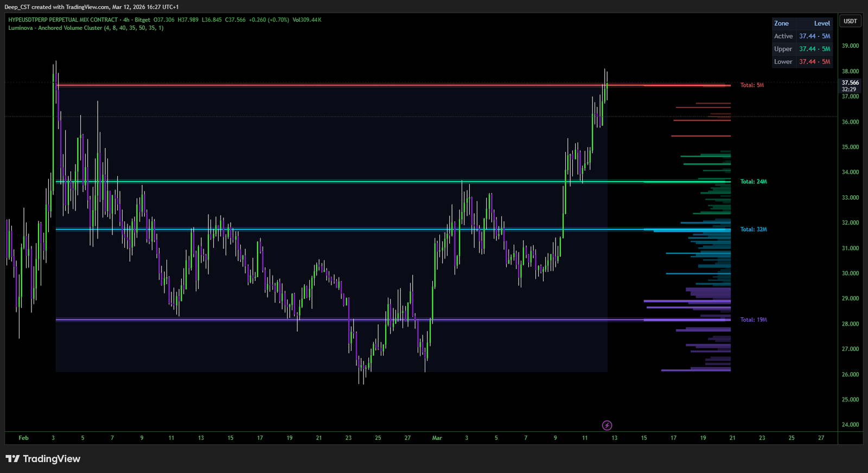Viewport: 868px width, 473px height.
Task: Open the USDT currency selector
Action: (x=850, y=21)
